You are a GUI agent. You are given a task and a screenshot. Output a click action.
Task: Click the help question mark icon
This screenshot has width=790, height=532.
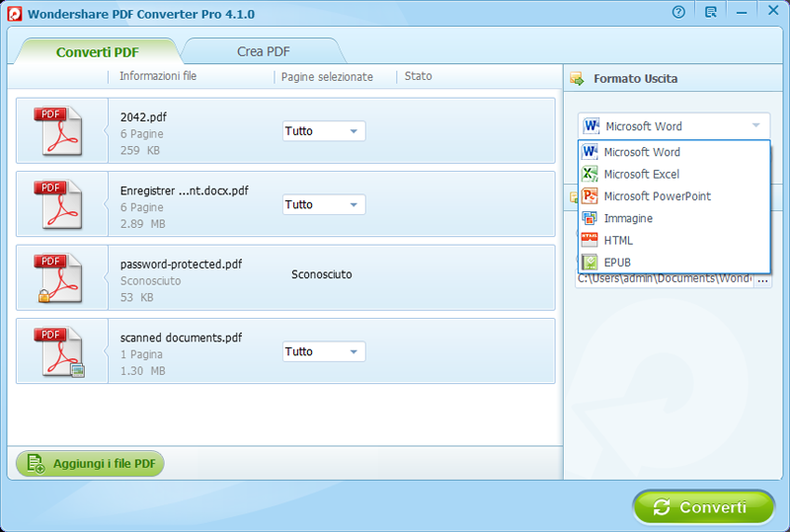[678, 13]
